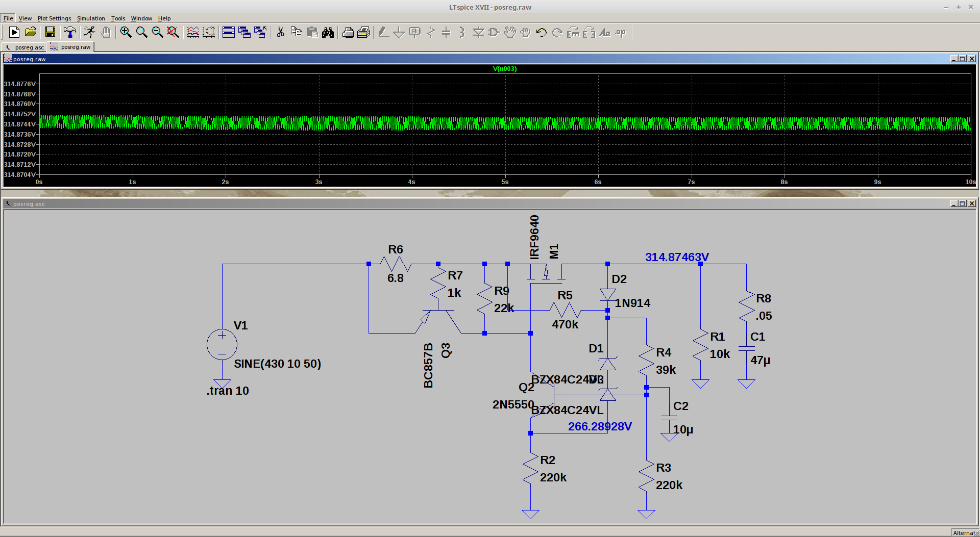Viewport: 980px width, 537px height.
Task: Click the 47µ value of C1
Action: click(x=760, y=360)
